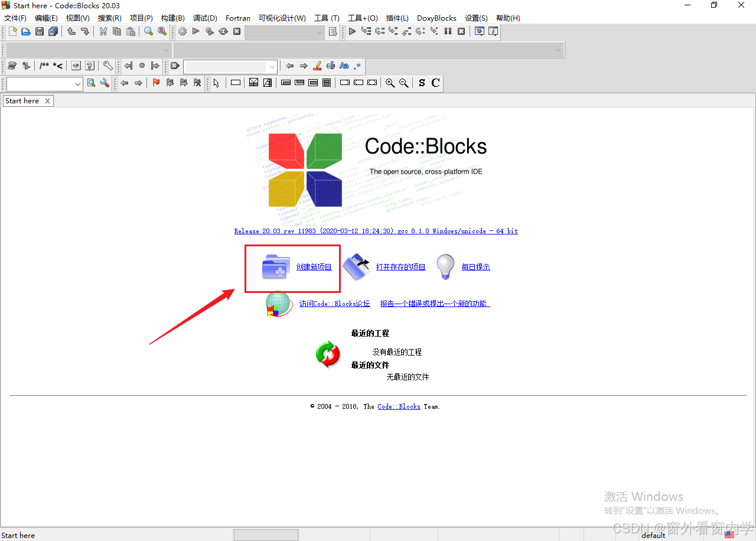Click the Copy toolbar icon

pyautogui.click(x=117, y=32)
